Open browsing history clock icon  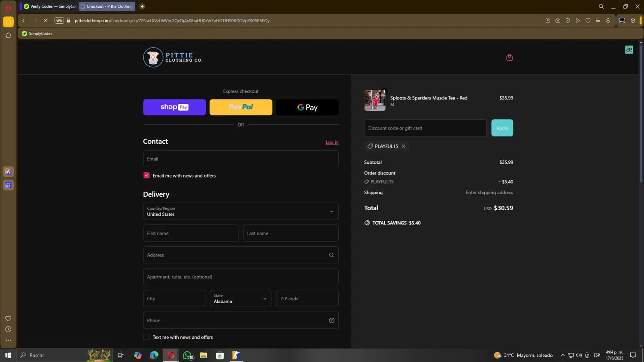(8, 329)
